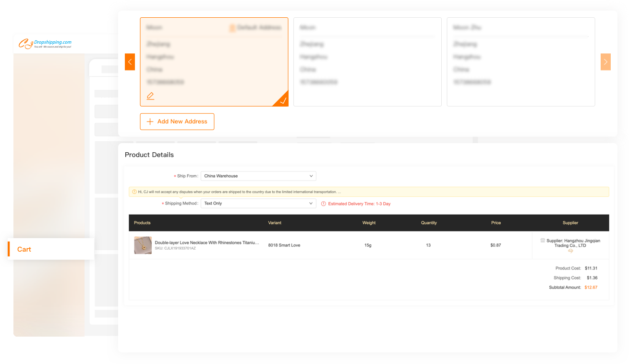Image resolution: width=629 pixels, height=364 pixels.
Task: Click the necklace product thumbnail
Action: pyautogui.click(x=143, y=245)
